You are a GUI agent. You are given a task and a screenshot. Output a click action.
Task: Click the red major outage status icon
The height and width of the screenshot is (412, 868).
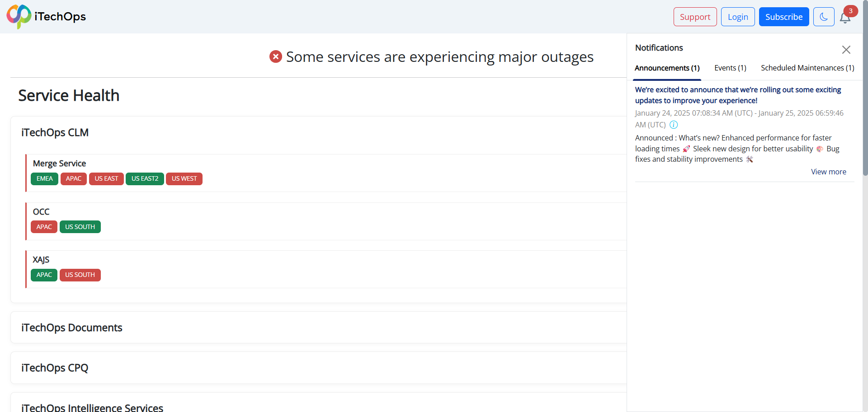276,56
